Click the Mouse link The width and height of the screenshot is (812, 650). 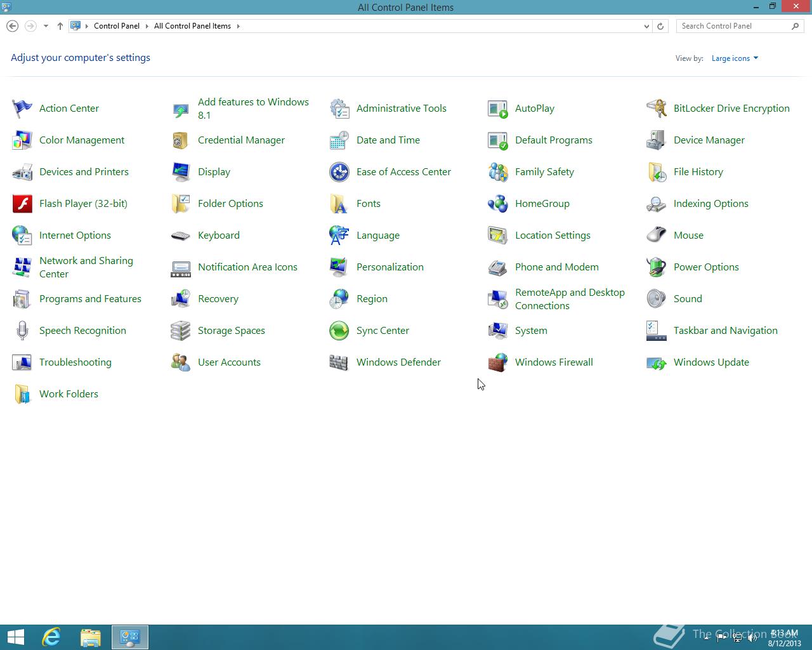(688, 235)
